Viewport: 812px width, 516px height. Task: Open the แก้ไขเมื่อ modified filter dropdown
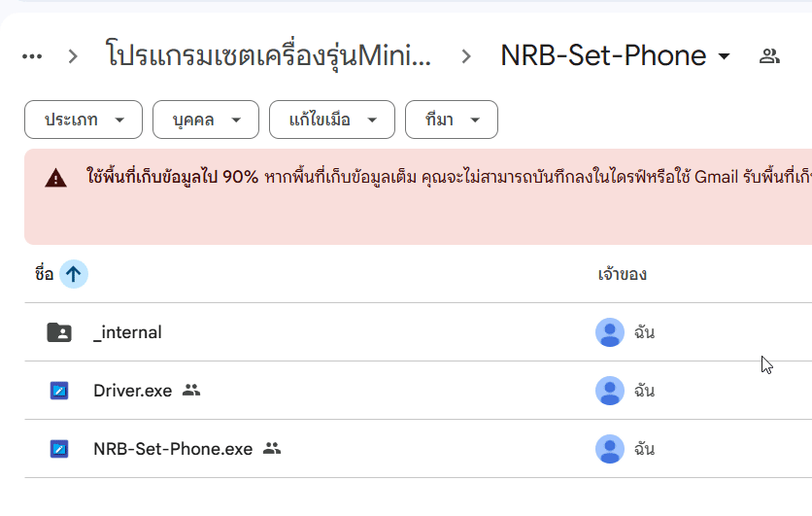coord(332,120)
